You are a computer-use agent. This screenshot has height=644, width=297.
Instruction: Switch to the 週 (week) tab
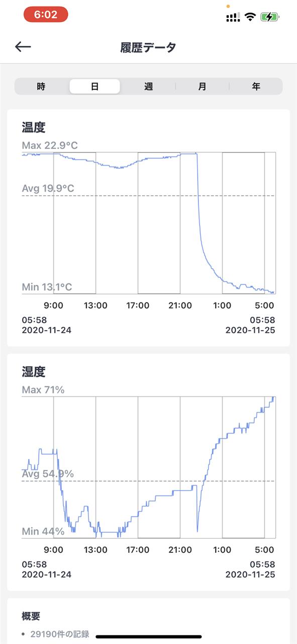tap(148, 87)
